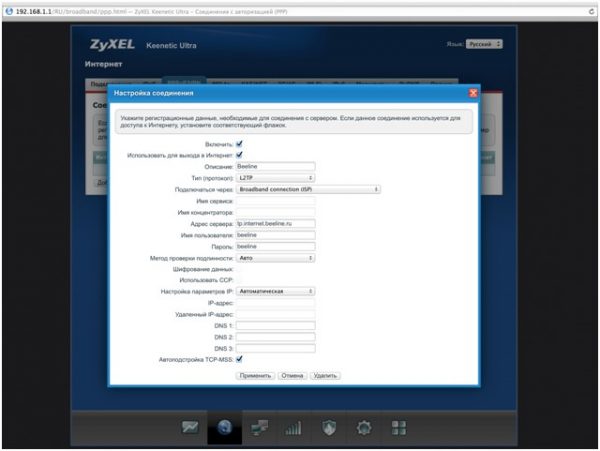Click the DNS 3 input field
The image size is (600, 451).
[276, 348]
